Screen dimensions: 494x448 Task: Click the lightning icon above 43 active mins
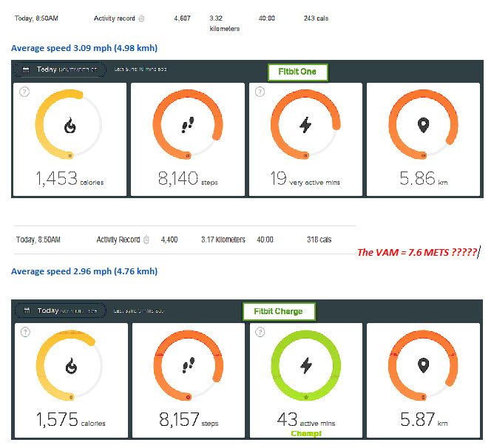[x=306, y=365]
